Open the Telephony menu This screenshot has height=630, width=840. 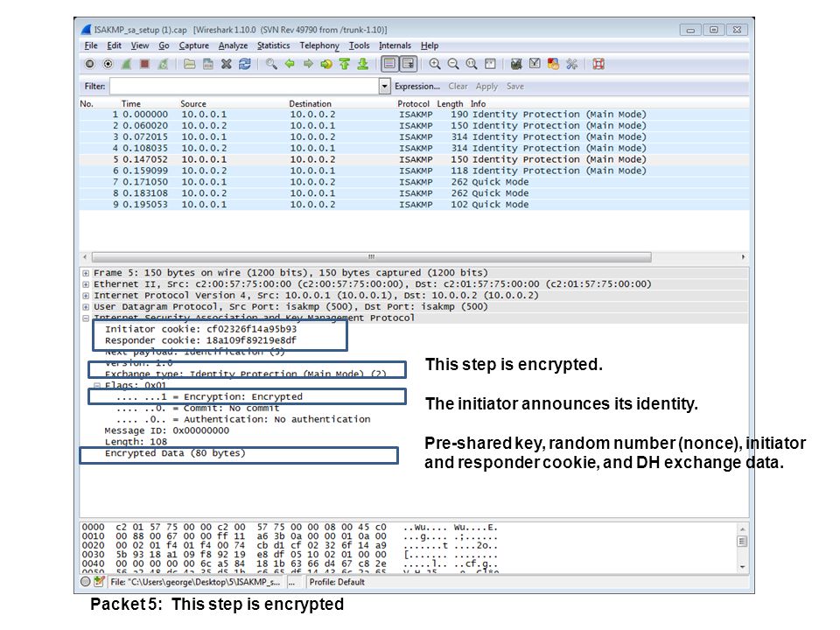pyautogui.click(x=319, y=45)
